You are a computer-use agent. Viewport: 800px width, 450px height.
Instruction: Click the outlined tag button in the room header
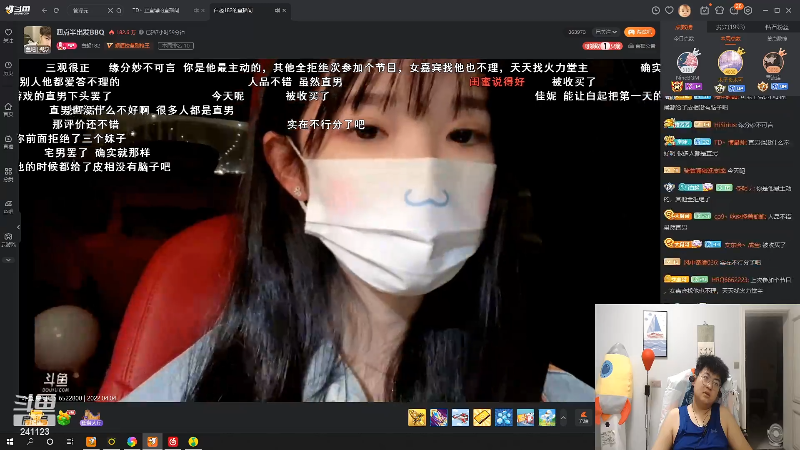[x=176, y=46]
